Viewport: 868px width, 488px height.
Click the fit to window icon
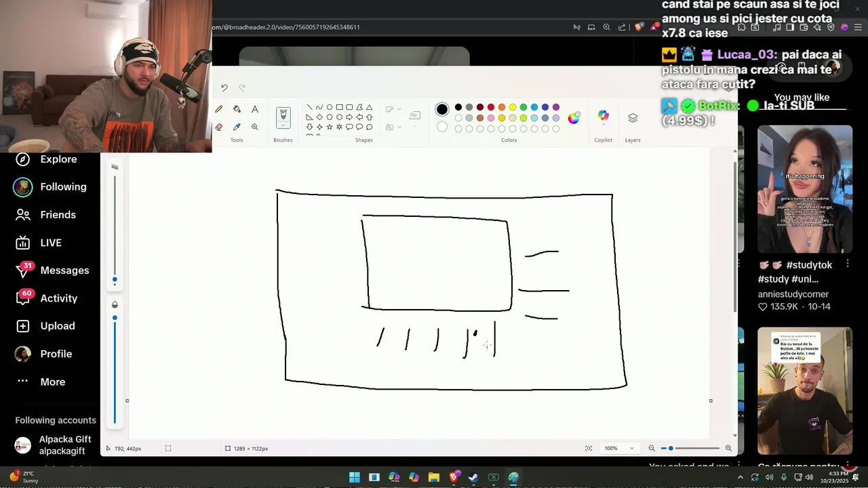[589, 448]
